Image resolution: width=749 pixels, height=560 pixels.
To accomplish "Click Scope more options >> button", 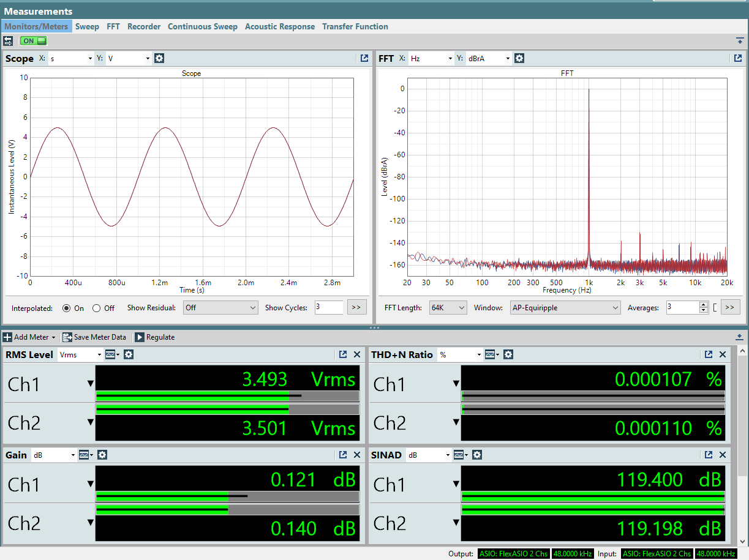I will (356, 307).
